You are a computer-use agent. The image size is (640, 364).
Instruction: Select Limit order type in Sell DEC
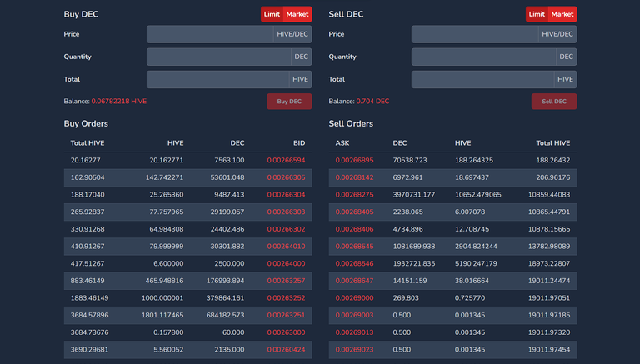(x=537, y=14)
